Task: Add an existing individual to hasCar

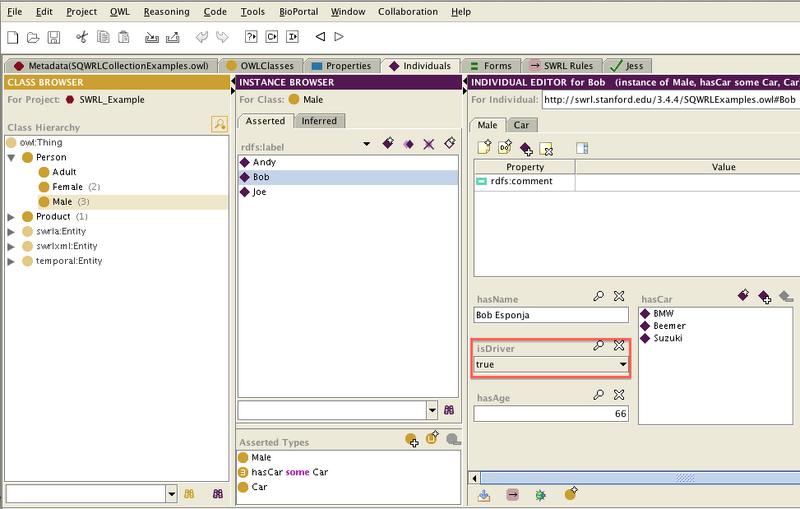Action: tap(765, 296)
